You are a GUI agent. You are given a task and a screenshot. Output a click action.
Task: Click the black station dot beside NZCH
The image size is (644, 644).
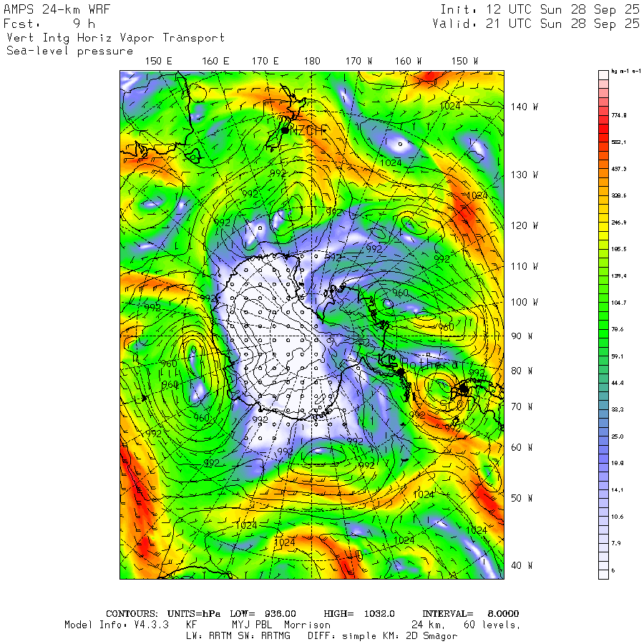285,131
